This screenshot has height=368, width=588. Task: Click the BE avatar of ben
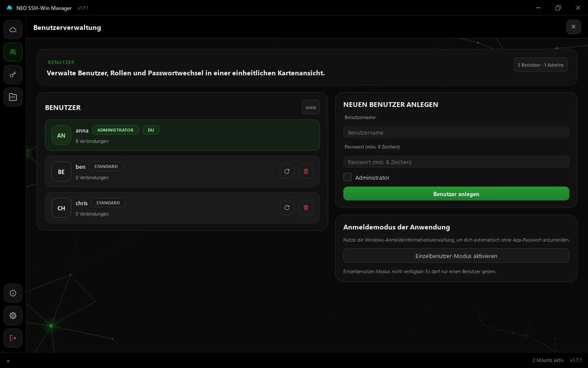[61, 171]
